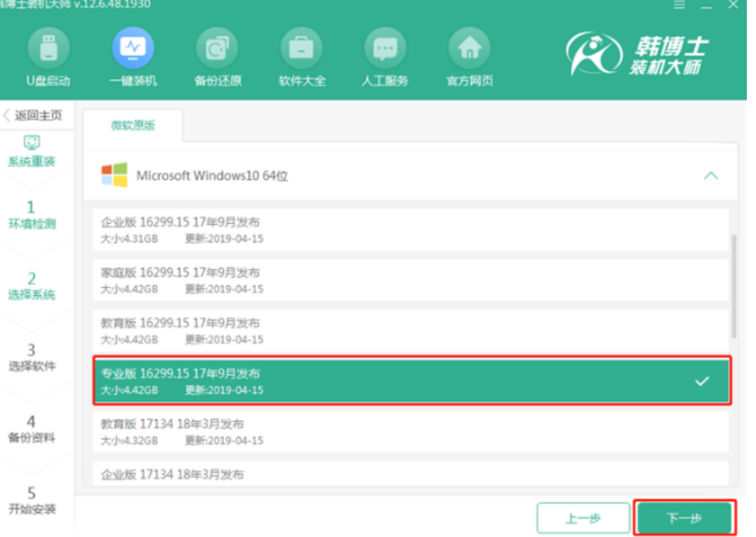The image size is (756, 537).
Task: Minimize the 韩博士装机大师 window
Action: pyautogui.click(x=707, y=5)
